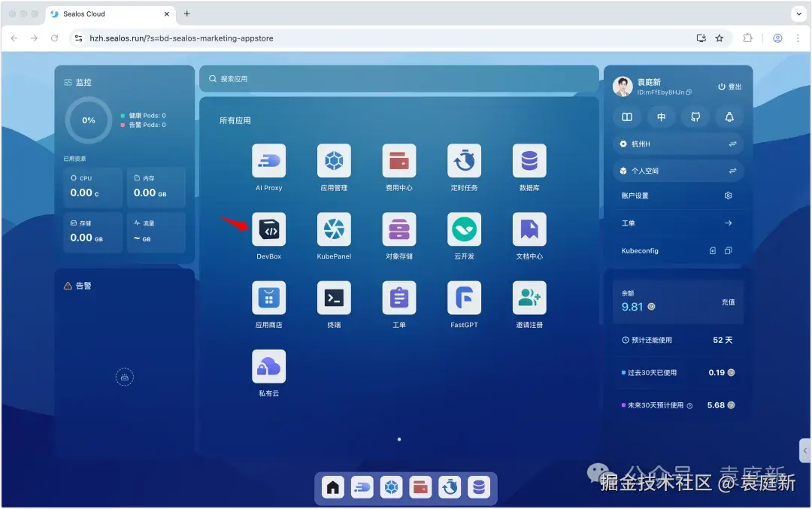Click the 预计还能使用 52 天 row
Screen dimensions: 812x509
point(678,340)
